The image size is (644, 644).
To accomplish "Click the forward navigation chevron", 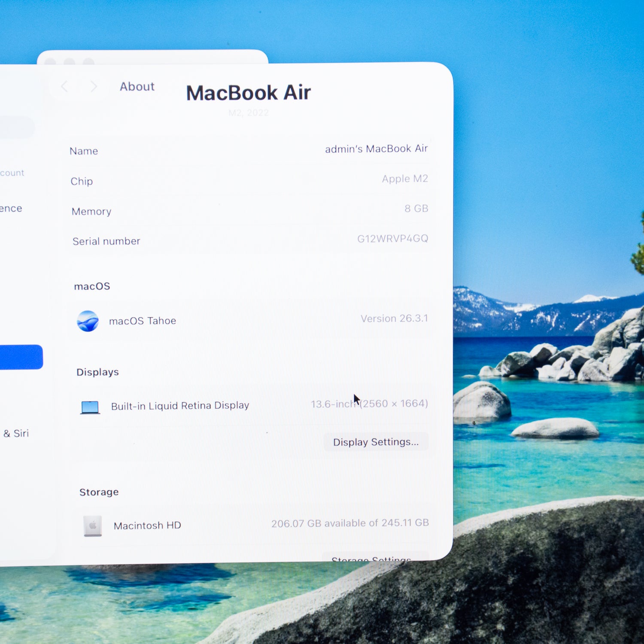I will pos(94,87).
